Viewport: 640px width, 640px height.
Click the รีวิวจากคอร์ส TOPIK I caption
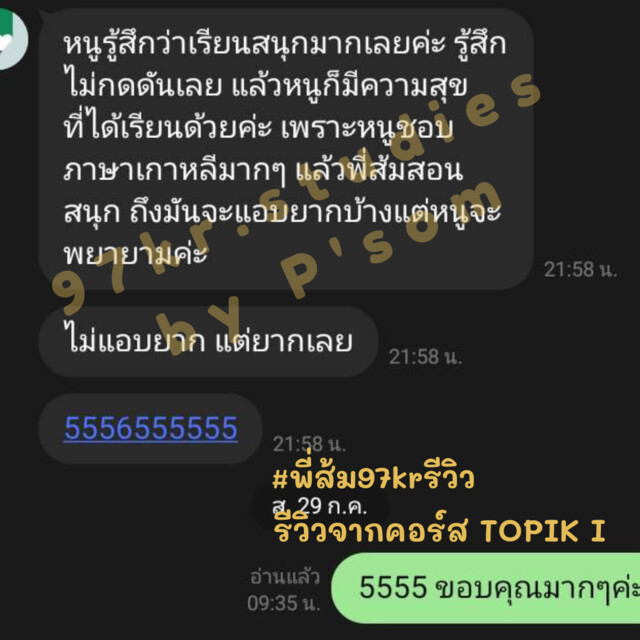click(x=439, y=530)
